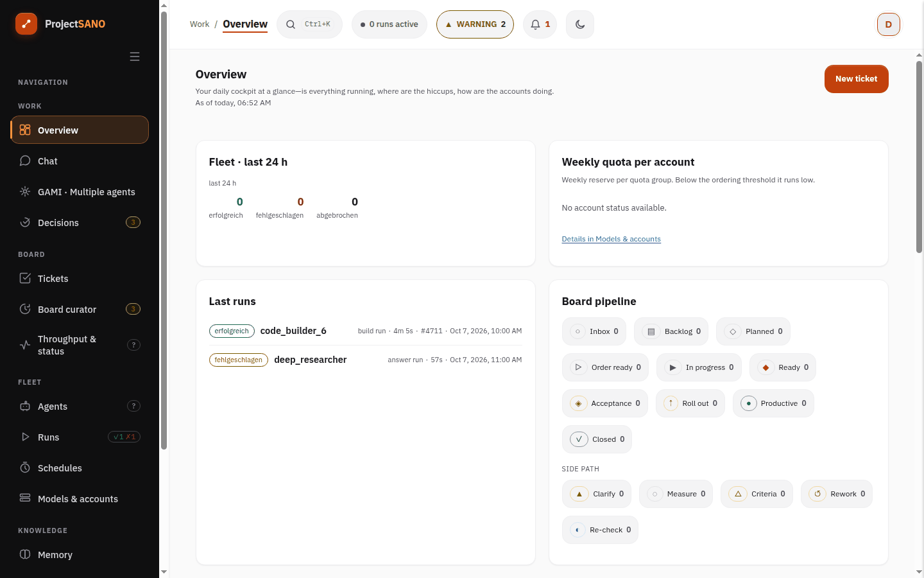Click the Work breadcrumb
This screenshot has width=924, height=578.
point(200,24)
